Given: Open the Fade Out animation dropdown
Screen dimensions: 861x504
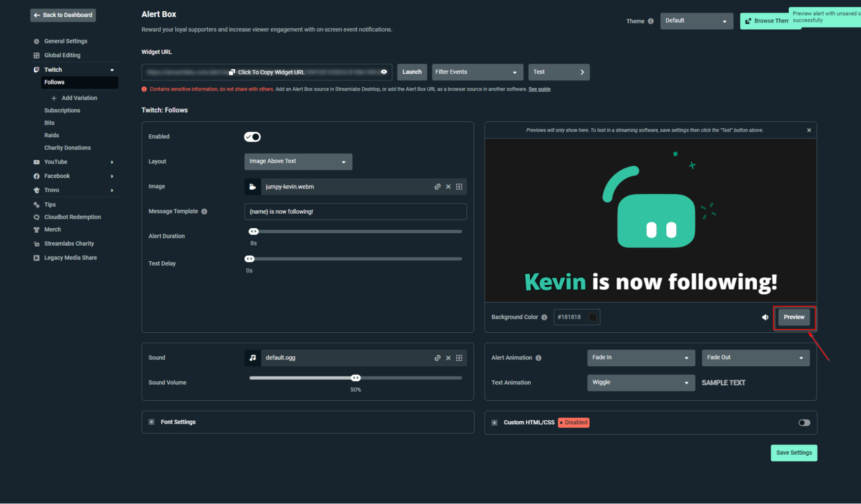Looking at the screenshot, I should click(755, 358).
